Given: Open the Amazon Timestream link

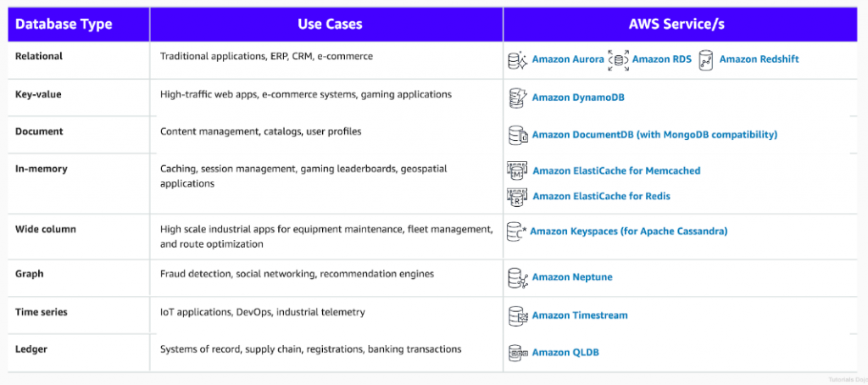Looking at the screenshot, I should (x=580, y=315).
